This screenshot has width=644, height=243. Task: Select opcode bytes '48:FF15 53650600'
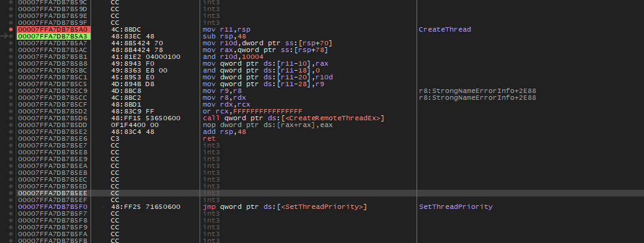pos(146,118)
